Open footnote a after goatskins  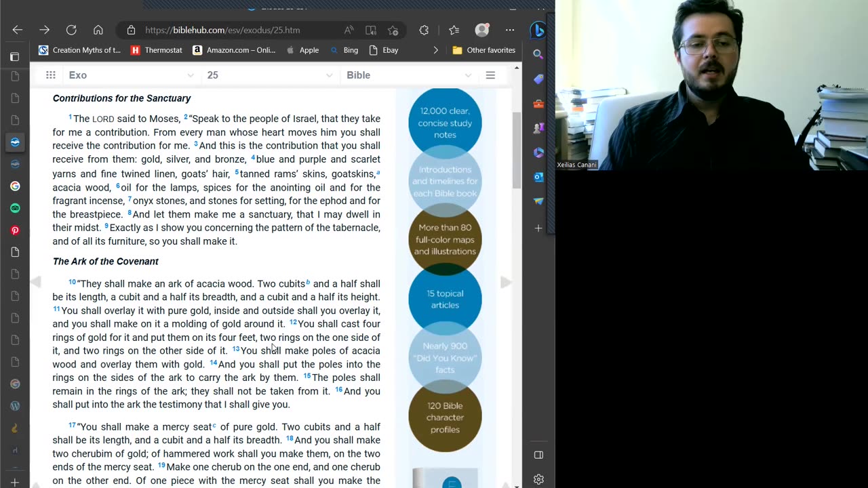click(378, 172)
